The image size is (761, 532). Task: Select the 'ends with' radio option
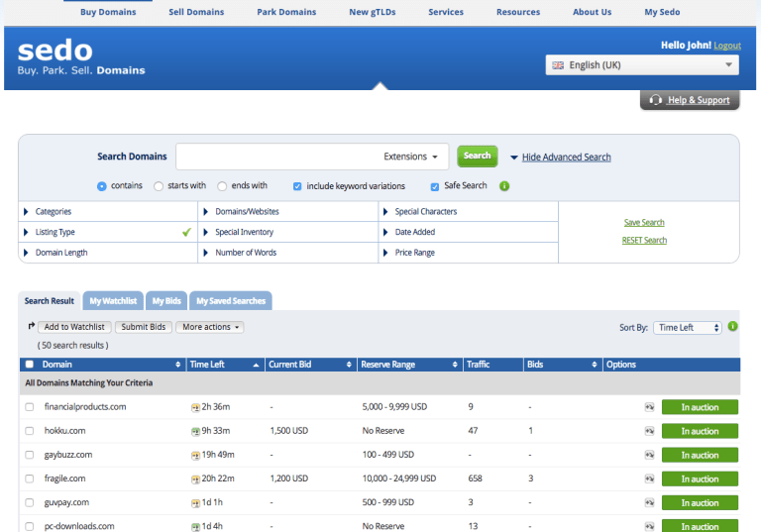pyautogui.click(x=222, y=186)
